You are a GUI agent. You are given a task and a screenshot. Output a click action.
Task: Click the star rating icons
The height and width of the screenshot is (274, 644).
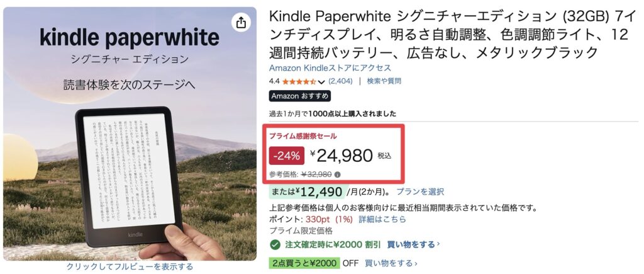point(299,81)
